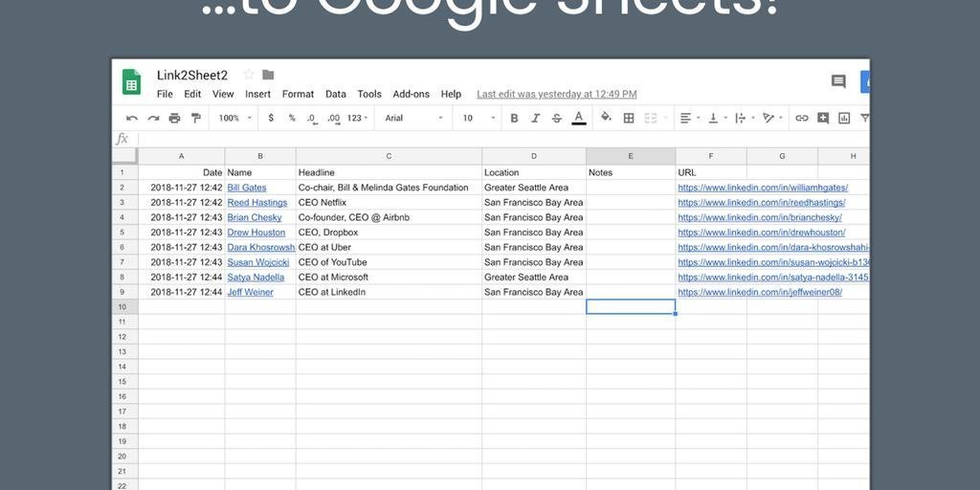Toggle bold formatting
Image resolution: width=980 pixels, height=490 pixels.
coord(514,118)
